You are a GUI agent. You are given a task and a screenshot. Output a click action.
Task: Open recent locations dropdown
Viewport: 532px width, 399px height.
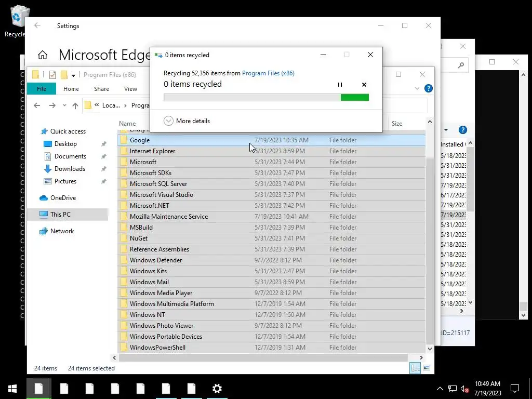coord(64,105)
